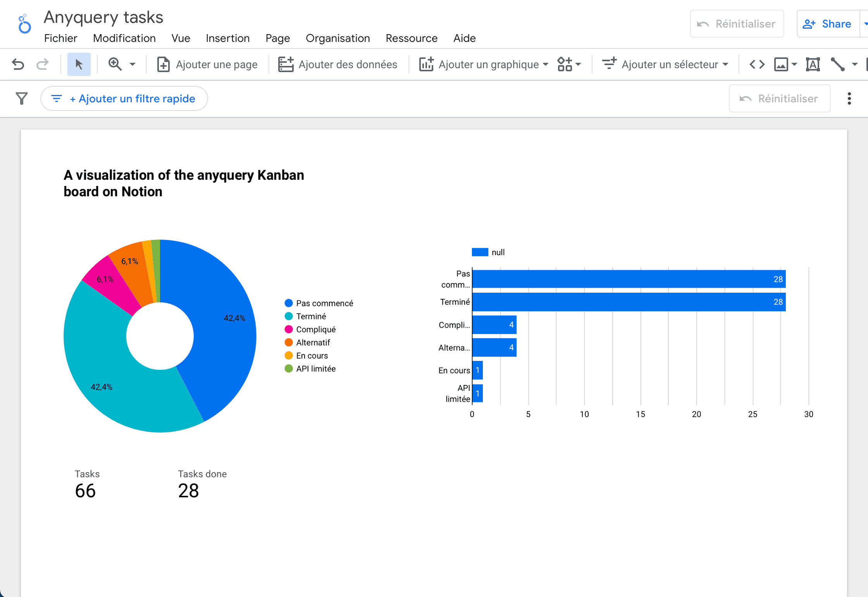Select the line drawing tool
This screenshot has width=868, height=597.
click(x=837, y=64)
